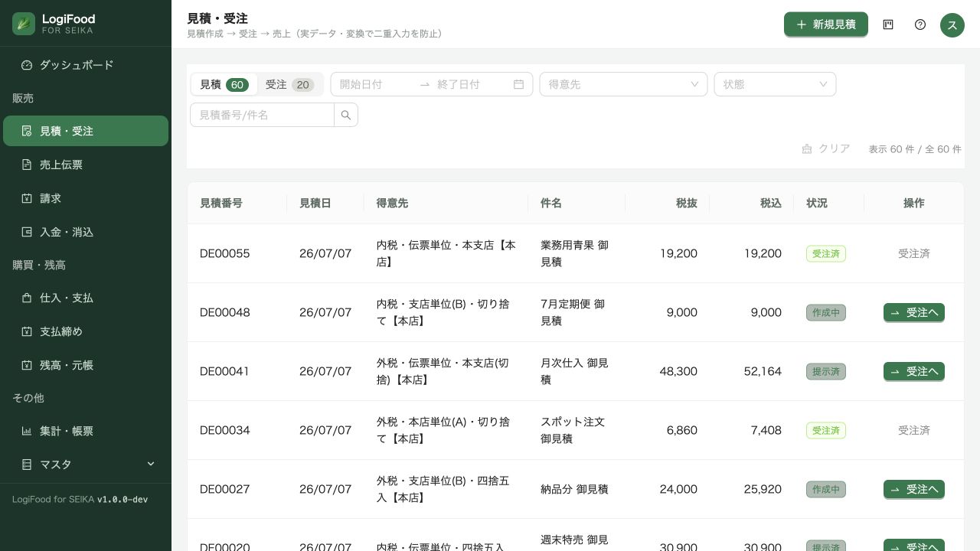Click the 請求 sidebar icon

click(x=27, y=198)
